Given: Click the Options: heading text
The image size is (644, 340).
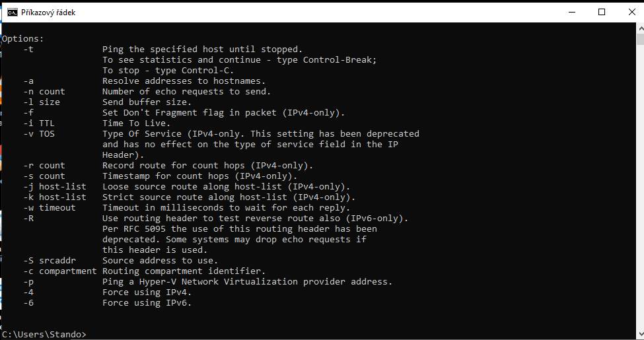Looking at the screenshot, I should click(22, 38).
